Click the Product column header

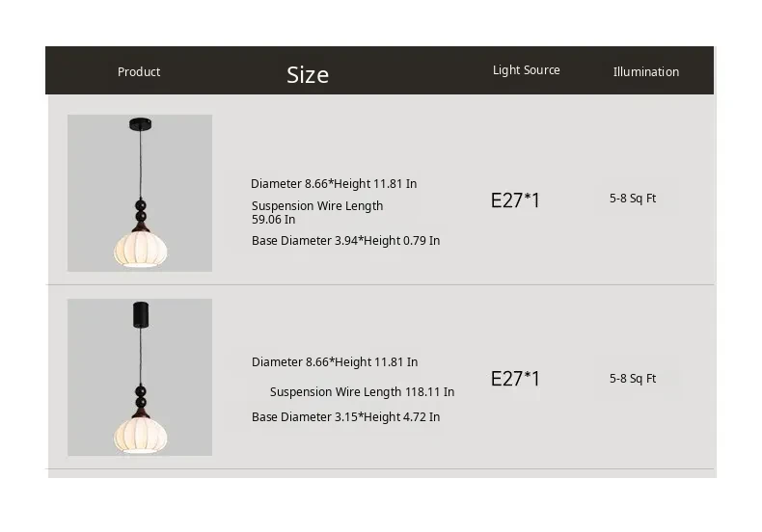tap(139, 71)
